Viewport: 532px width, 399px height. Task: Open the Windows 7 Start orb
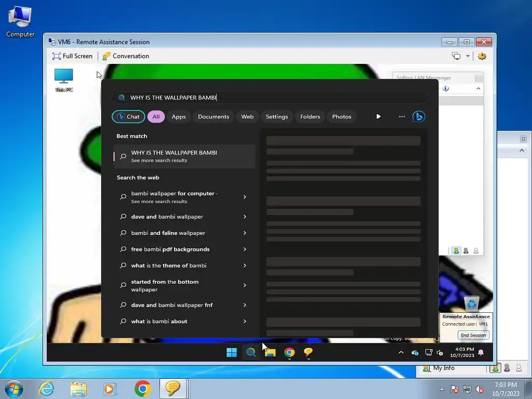[x=14, y=389]
